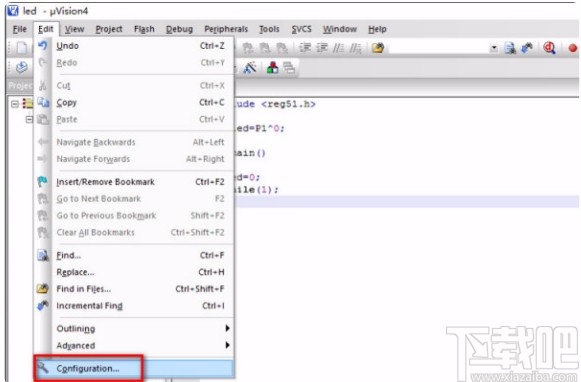This screenshot has height=382, width=581.
Task: Open Manage Components colored blocks icon
Action: tap(272, 67)
